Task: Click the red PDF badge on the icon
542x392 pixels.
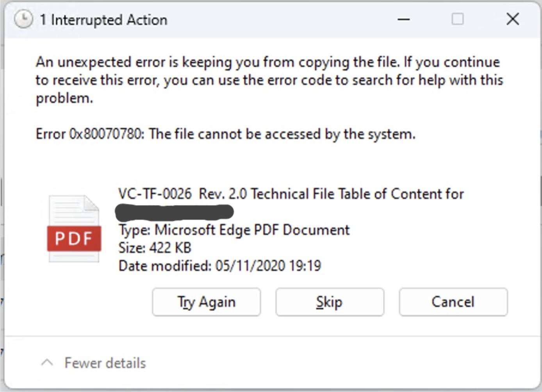Action: (74, 238)
